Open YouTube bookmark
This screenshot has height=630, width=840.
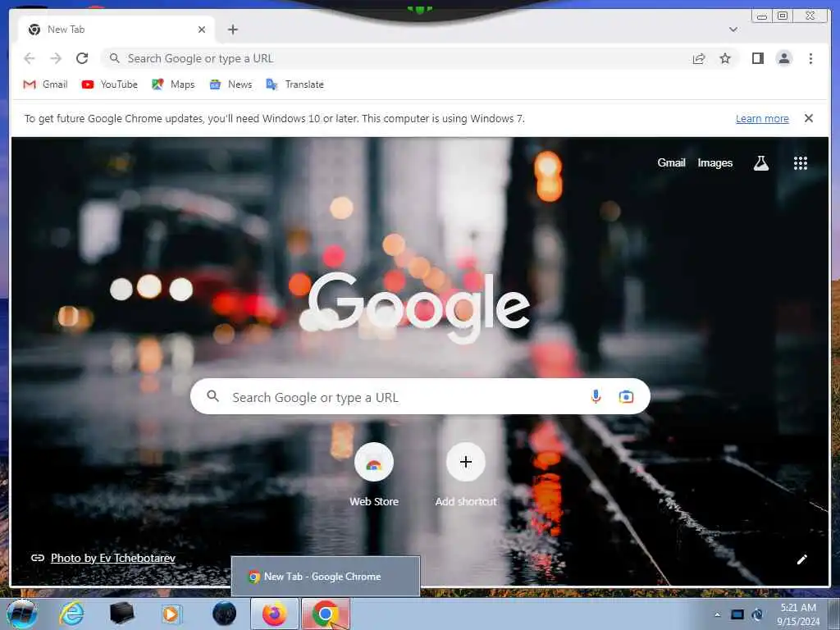(x=110, y=84)
